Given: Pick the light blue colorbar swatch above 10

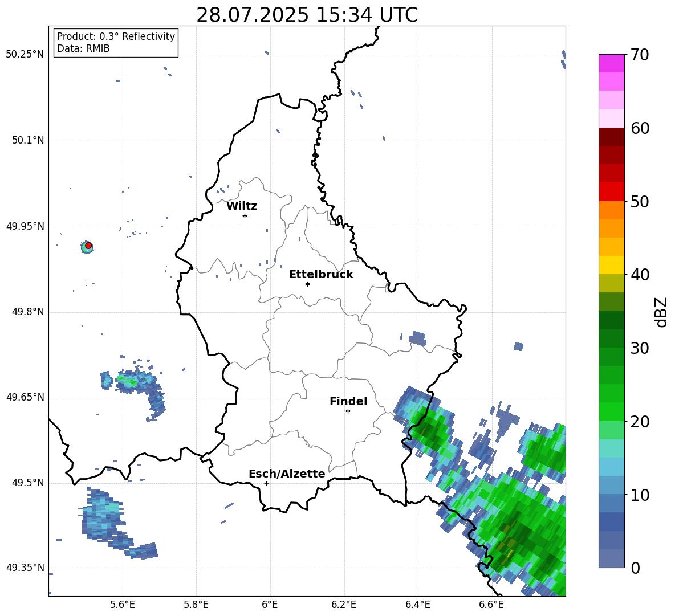Looking at the screenshot, I should click(x=611, y=485).
